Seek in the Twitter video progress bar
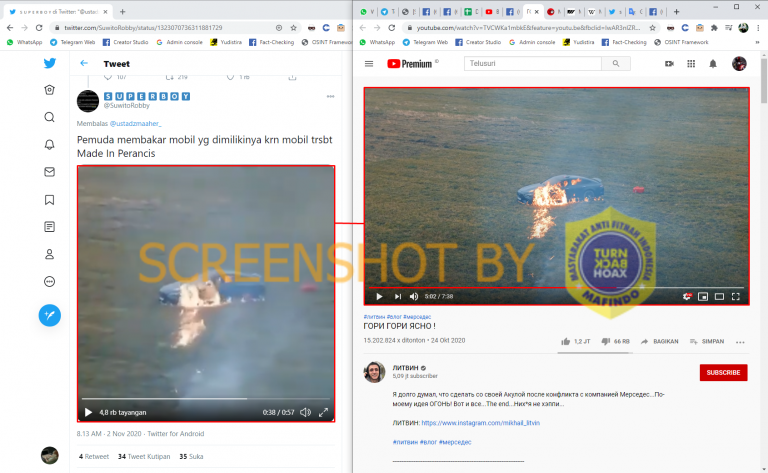 (206, 399)
